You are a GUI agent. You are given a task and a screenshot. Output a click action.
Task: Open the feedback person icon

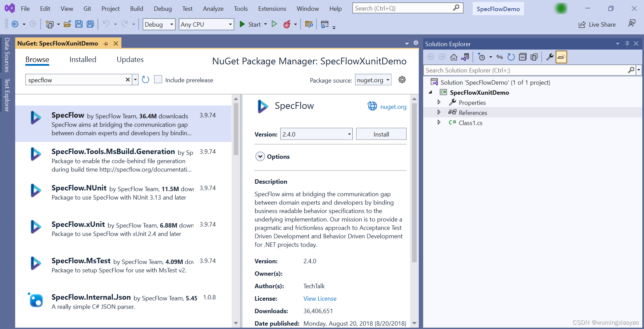pos(632,23)
